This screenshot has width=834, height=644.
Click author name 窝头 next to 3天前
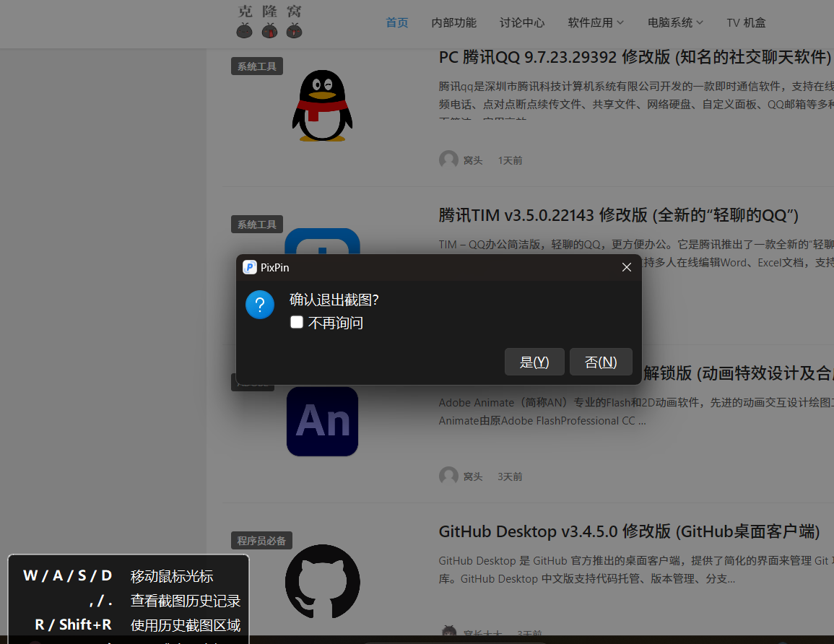[473, 477]
